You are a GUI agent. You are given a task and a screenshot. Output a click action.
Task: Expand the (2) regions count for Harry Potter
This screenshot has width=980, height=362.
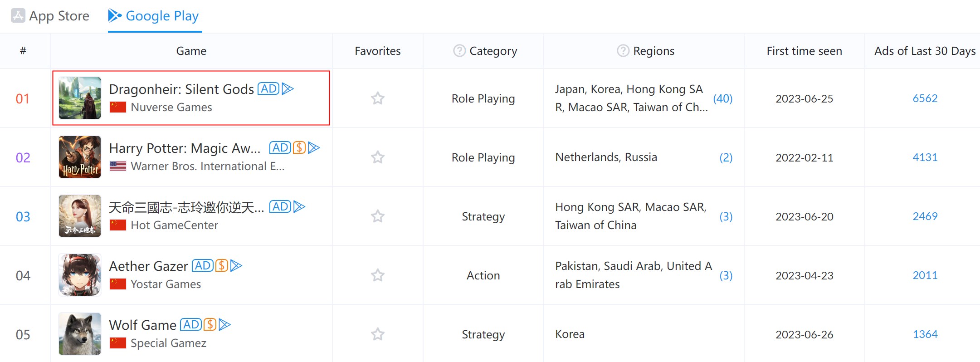point(726,157)
